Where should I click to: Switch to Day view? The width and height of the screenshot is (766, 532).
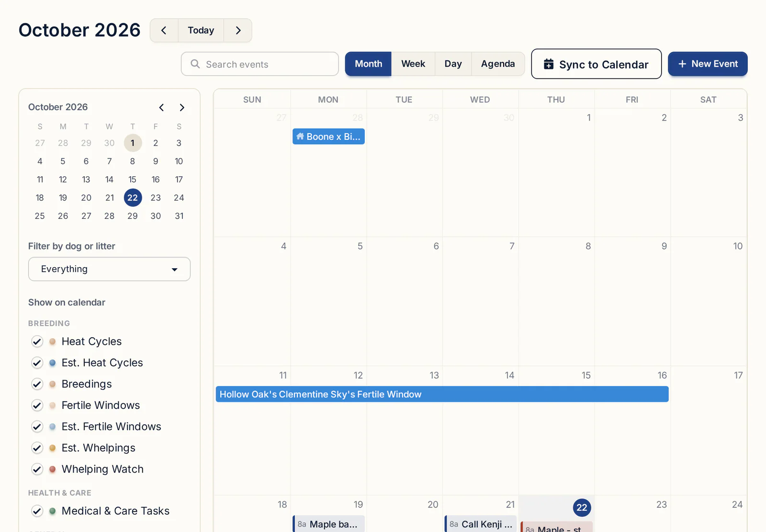453,64
